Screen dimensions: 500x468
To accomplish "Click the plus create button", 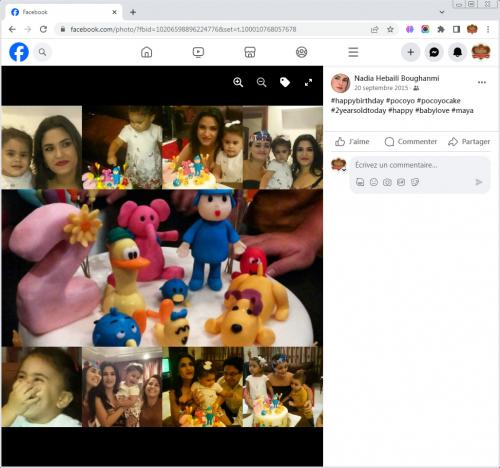I will point(411,52).
